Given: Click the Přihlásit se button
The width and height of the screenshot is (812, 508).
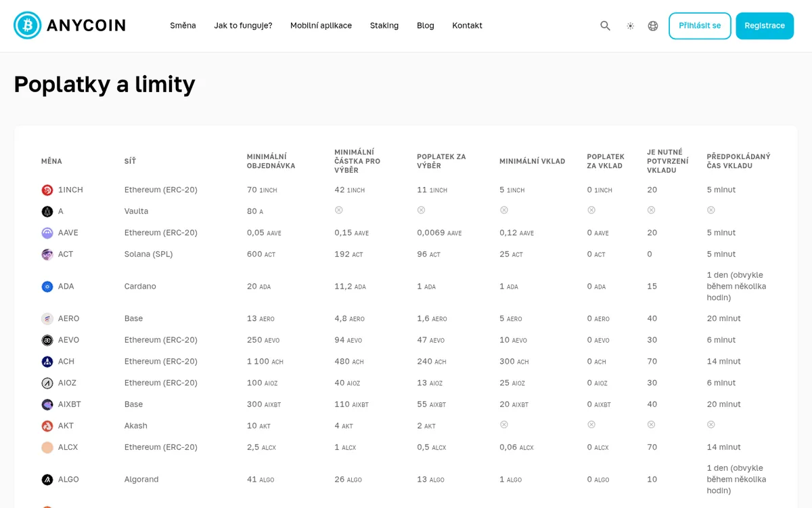Looking at the screenshot, I should (x=700, y=26).
